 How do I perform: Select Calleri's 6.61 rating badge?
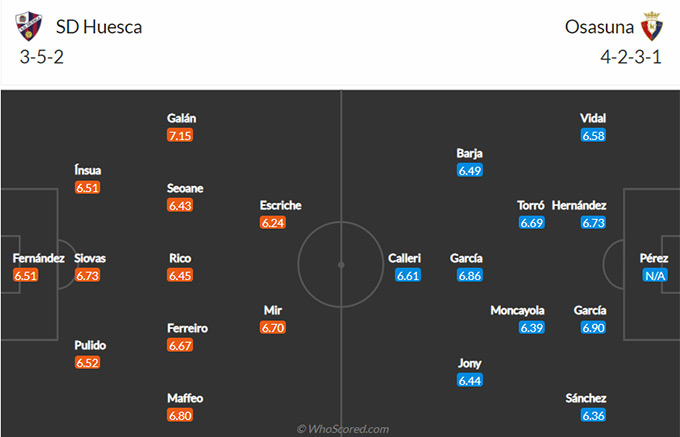408,275
